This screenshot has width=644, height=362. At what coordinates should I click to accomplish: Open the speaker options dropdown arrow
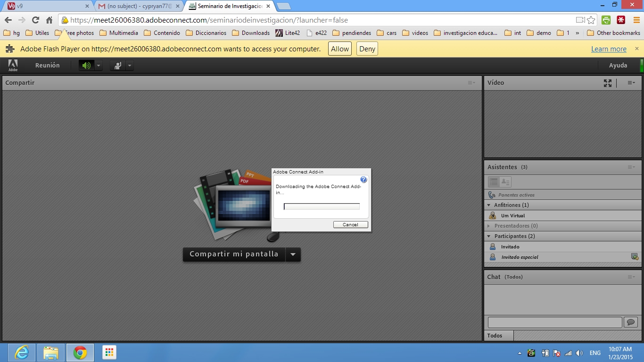click(x=99, y=66)
